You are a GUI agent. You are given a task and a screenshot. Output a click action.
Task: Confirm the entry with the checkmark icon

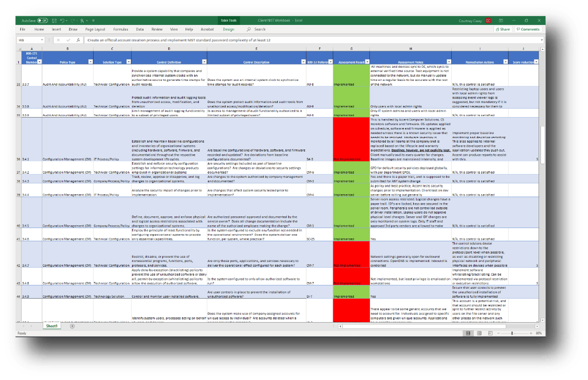(x=68, y=40)
